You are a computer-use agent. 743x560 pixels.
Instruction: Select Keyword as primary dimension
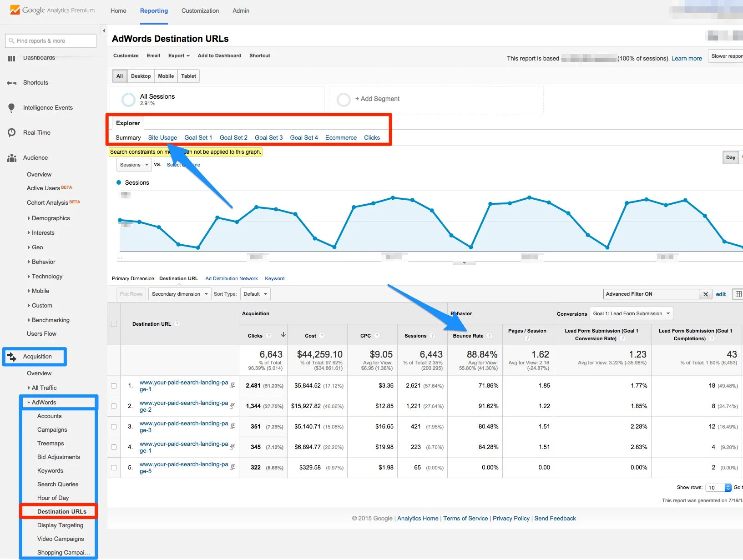(x=274, y=278)
